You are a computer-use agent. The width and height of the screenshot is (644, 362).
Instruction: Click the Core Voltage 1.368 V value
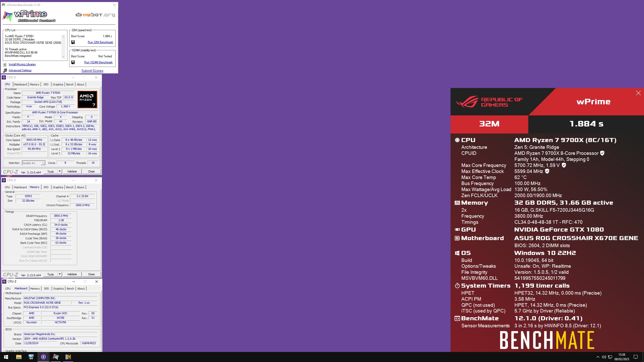(66, 107)
